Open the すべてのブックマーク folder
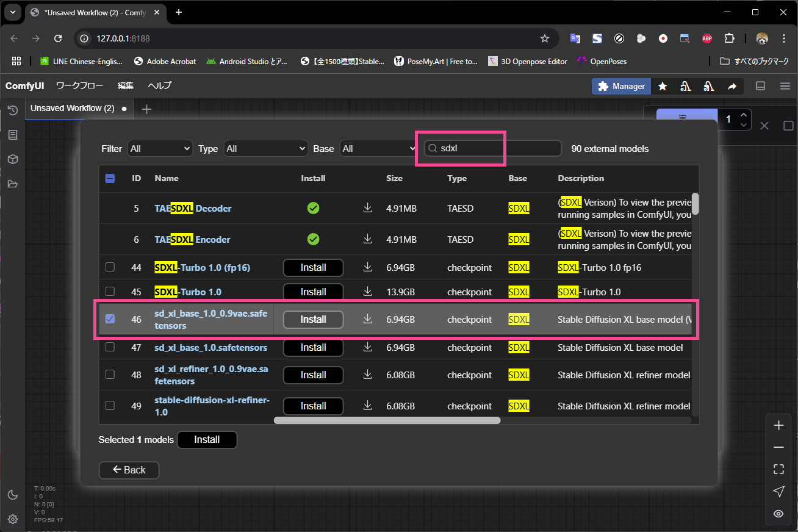Screen dimensions: 798x532 click(x=755, y=61)
